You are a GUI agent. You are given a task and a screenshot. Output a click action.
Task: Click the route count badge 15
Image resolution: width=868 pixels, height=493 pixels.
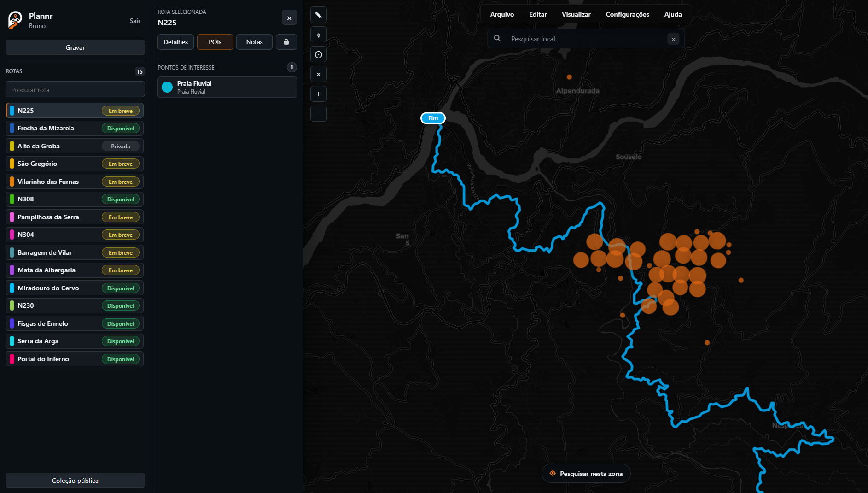tap(140, 71)
